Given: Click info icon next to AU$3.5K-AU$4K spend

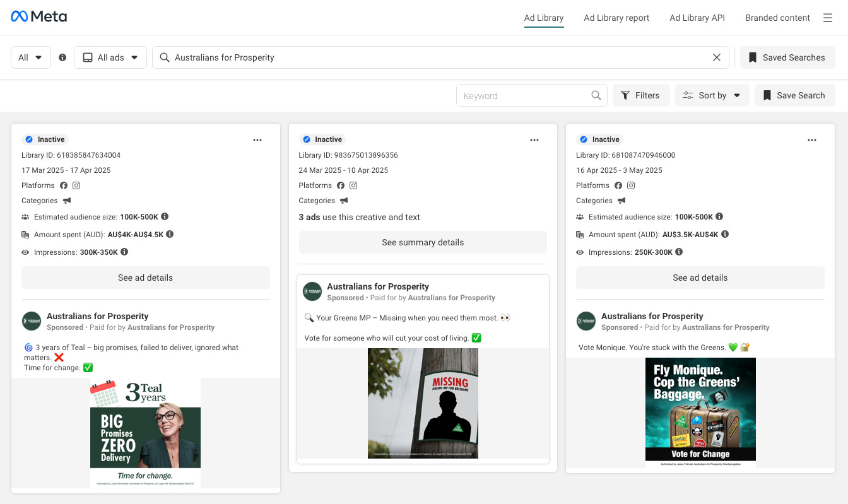Looking at the screenshot, I should pos(725,234).
